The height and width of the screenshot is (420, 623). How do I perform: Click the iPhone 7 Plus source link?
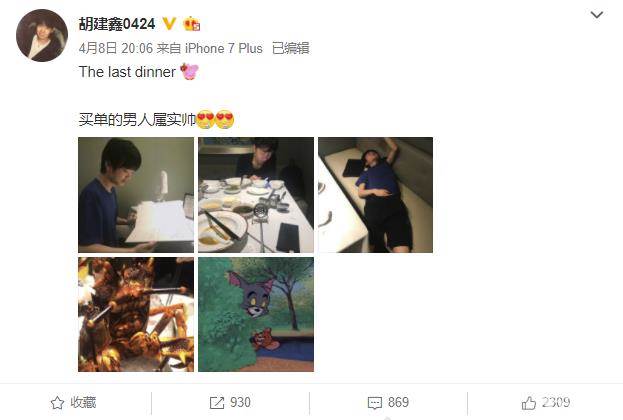coord(224,48)
